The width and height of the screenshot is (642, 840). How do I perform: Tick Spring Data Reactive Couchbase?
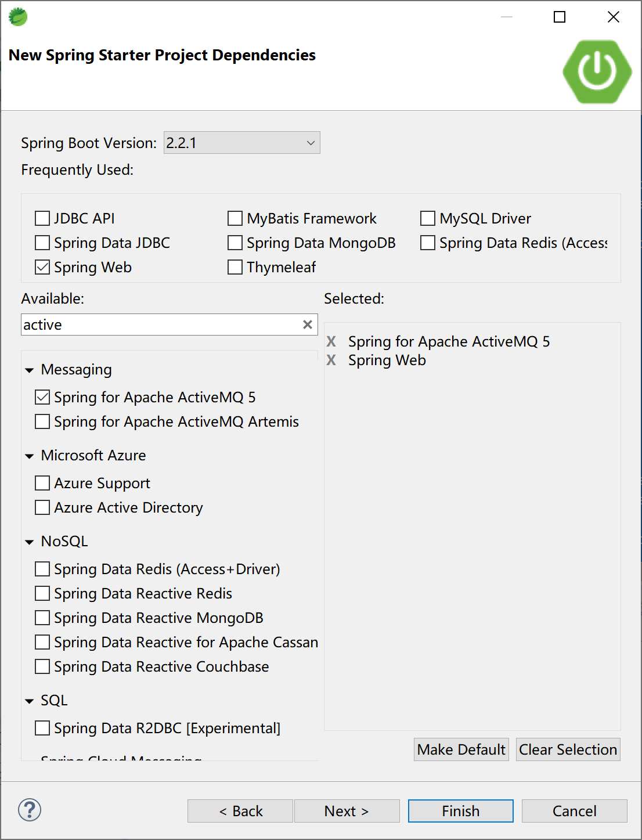click(42, 666)
